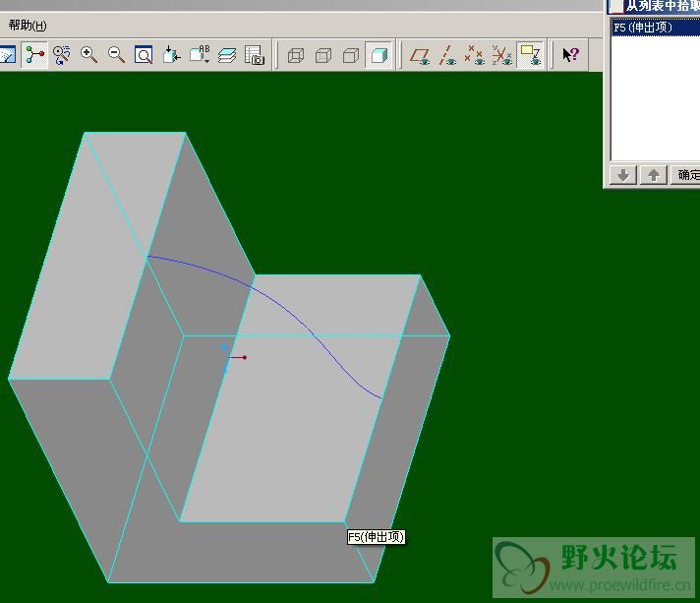Select F5 (伸出项) in the pick list
This screenshot has width=700, height=603.
pos(655,28)
